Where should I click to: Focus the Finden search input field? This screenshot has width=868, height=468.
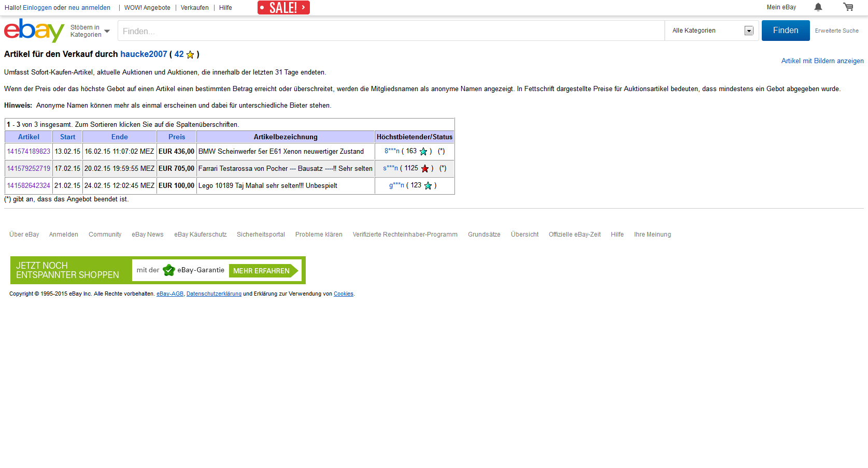click(x=391, y=31)
